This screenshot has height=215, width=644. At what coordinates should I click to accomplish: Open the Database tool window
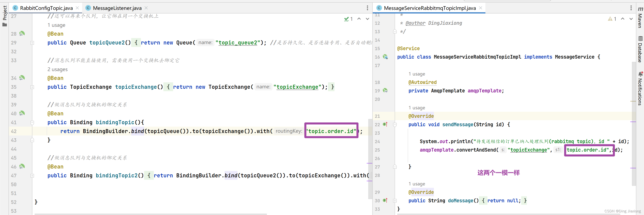point(640,49)
